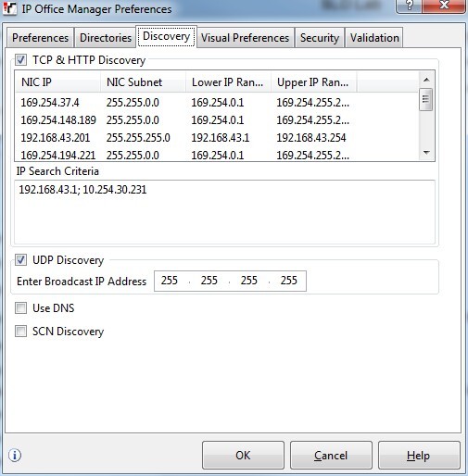This screenshot has width=468, height=476.
Task: Select the row with NIC IP 169.254.194.221
Action: pos(217,155)
